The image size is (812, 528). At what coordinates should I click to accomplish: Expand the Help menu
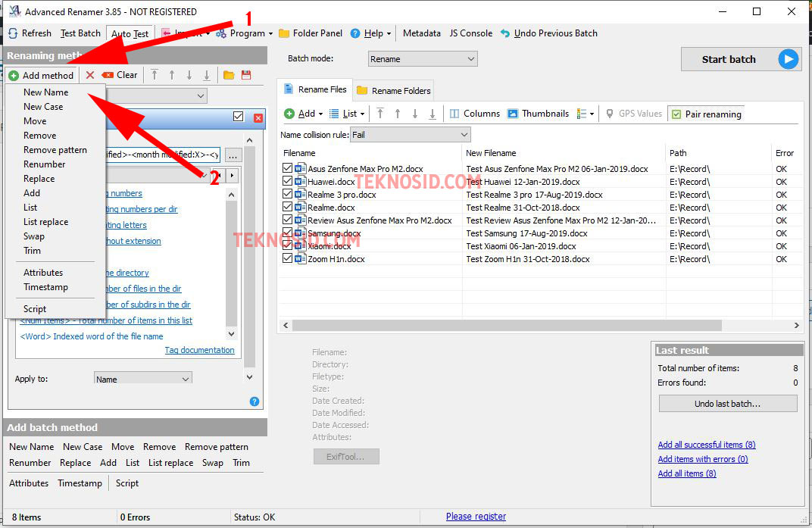(x=371, y=33)
